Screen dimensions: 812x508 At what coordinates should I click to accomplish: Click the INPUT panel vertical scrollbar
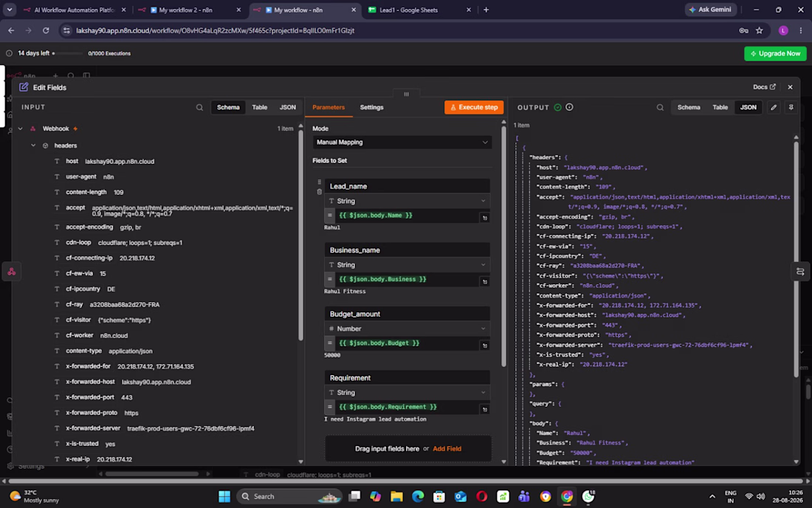coord(300,235)
